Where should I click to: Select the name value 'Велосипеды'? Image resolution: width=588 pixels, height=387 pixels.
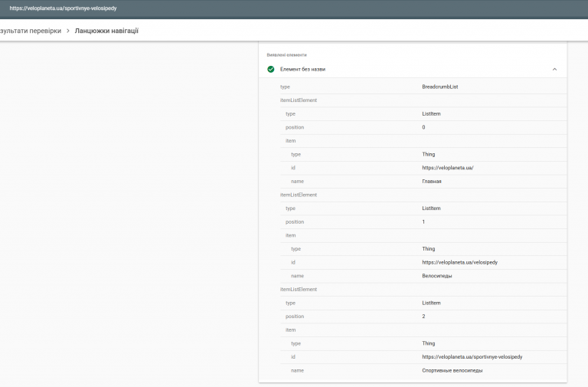tap(437, 276)
